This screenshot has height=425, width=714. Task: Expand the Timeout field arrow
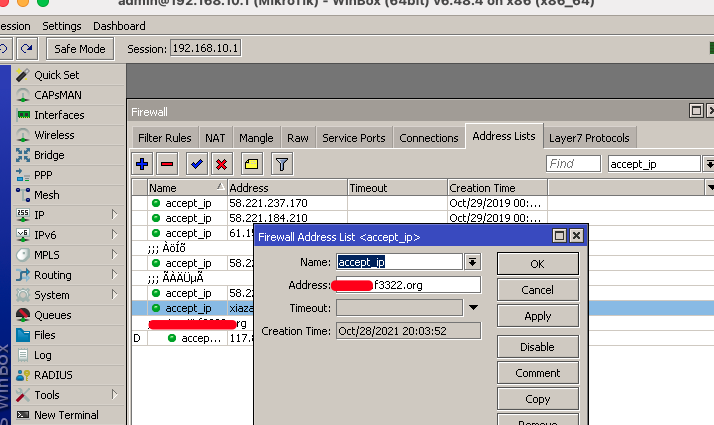tap(474, 307)
